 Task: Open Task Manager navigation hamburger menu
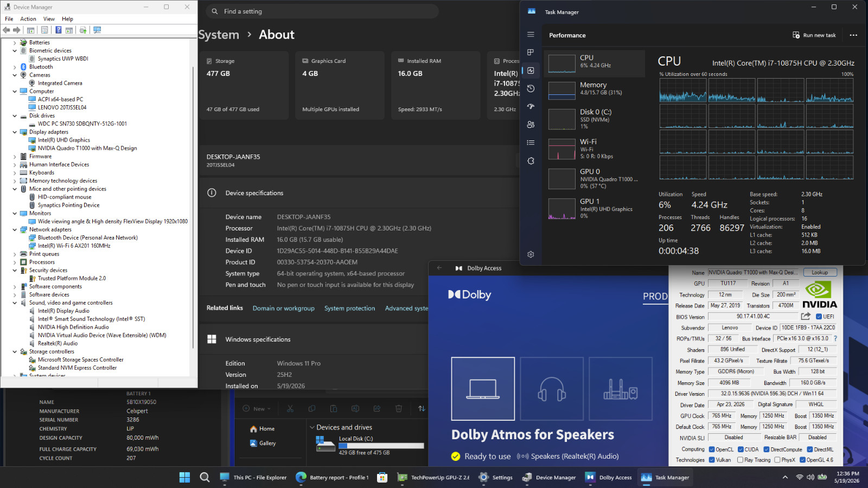(x=531, y=35)
